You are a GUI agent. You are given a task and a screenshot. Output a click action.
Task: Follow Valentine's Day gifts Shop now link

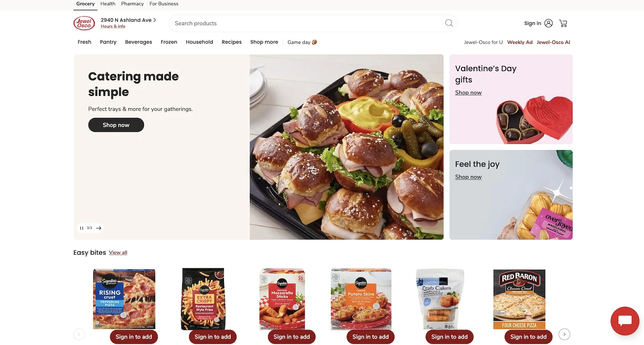coord(468,93)
